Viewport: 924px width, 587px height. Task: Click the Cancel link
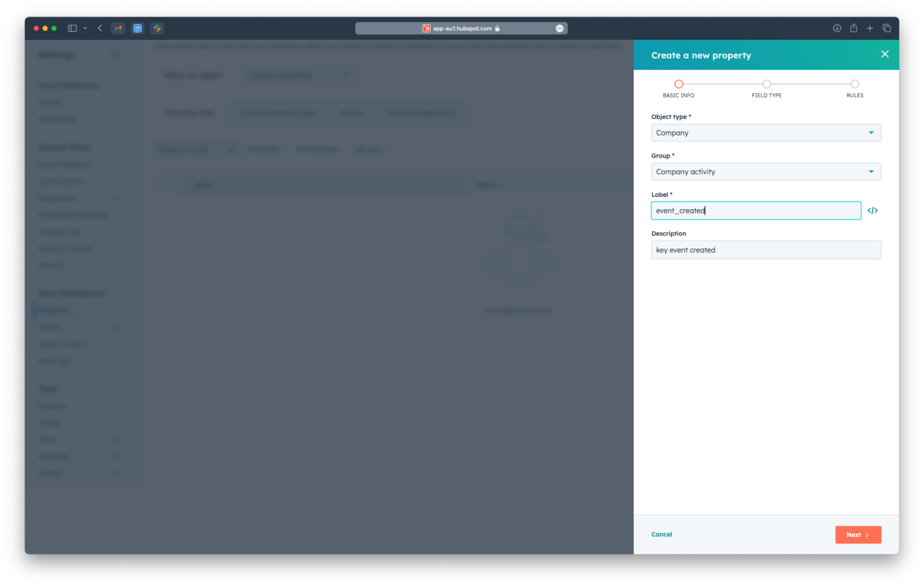(662, 534)
